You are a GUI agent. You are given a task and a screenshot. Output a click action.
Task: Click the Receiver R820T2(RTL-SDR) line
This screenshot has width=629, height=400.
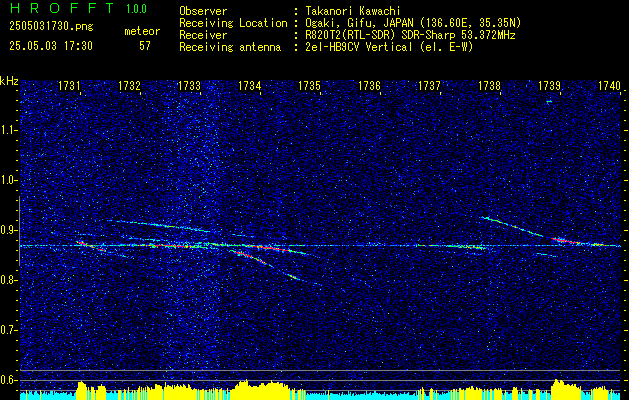point(410,35)
